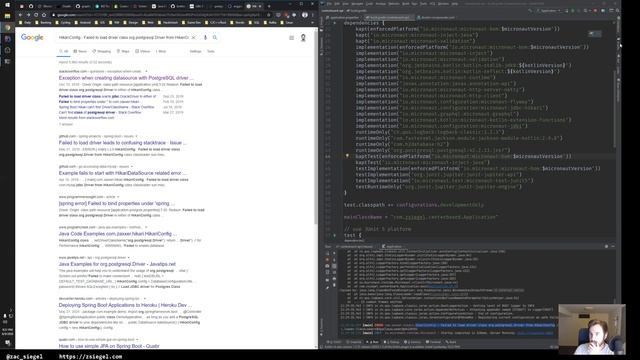Go forward in the Chrome browser
The height and width of the screenshot is (360, 640).
click(x=28, y=15)
